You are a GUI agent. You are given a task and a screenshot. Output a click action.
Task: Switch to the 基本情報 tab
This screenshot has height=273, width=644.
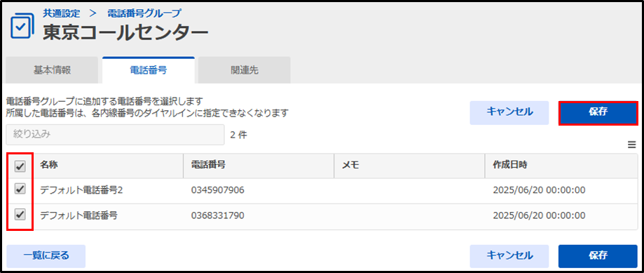click(x=52, y=70)
